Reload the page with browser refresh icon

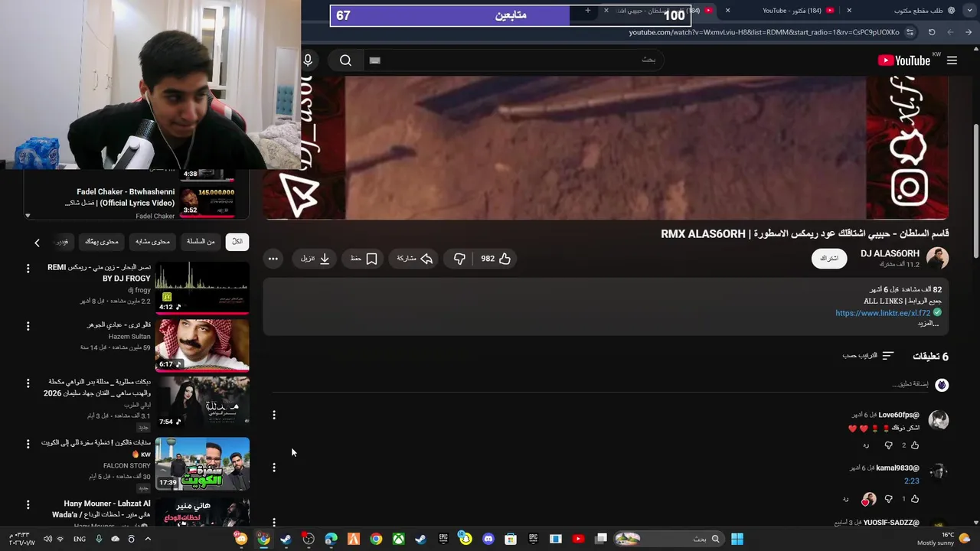click(932, 32)
